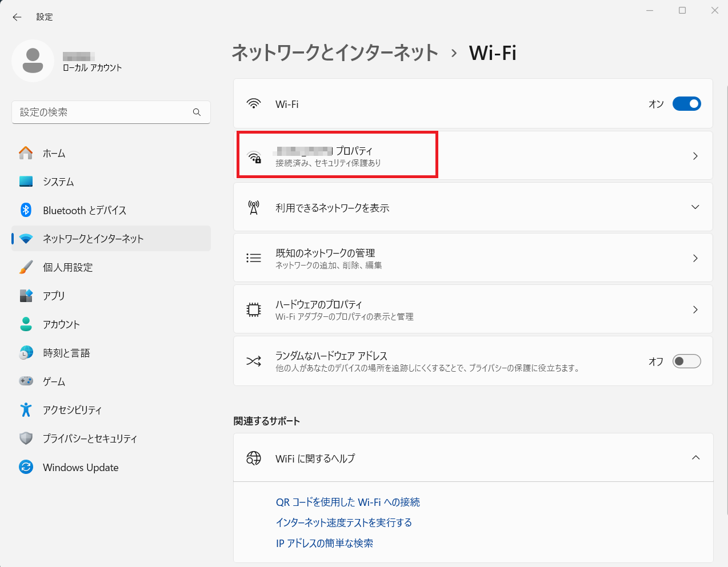The image size is (728, 567).
Task: Open インターネット速度テストを実行する link
Action: pyautogui.click(x=343, y=522)
